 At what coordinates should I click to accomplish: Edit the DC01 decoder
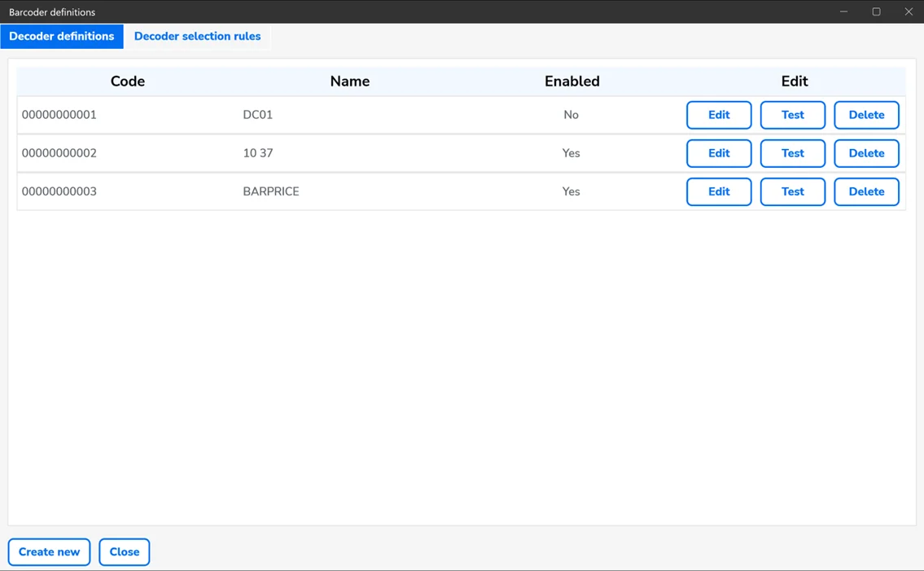pyautogui.click(x=718, y=115)
